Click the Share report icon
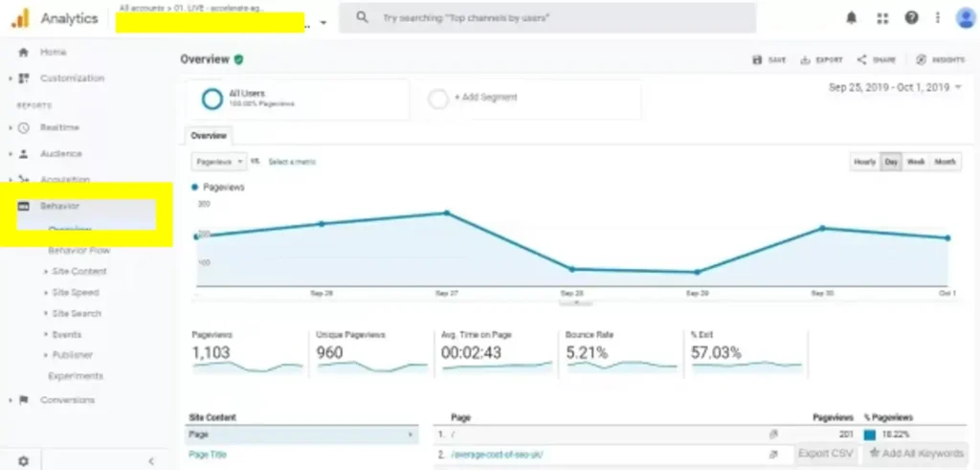 (876, 59)
